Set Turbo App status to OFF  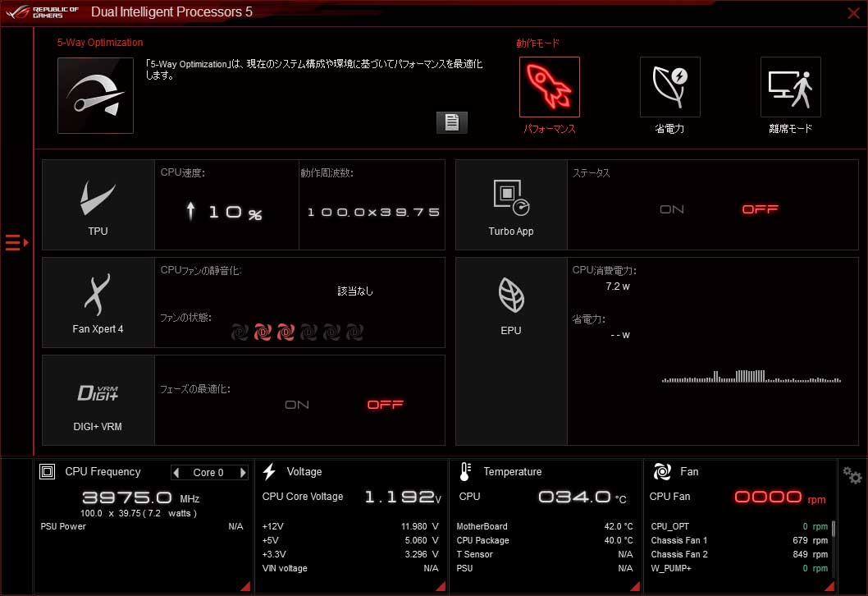pos(760,209)
